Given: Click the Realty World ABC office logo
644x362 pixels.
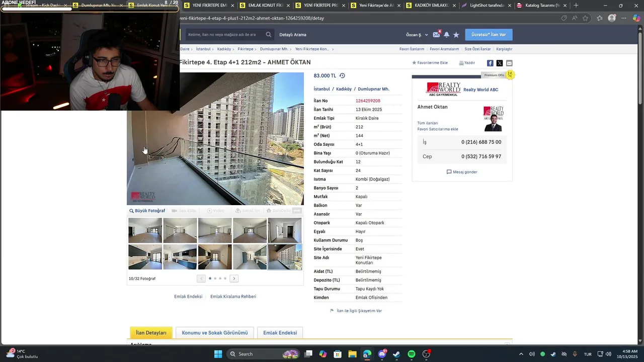Looking at the screenshot, I should (443, 89).
